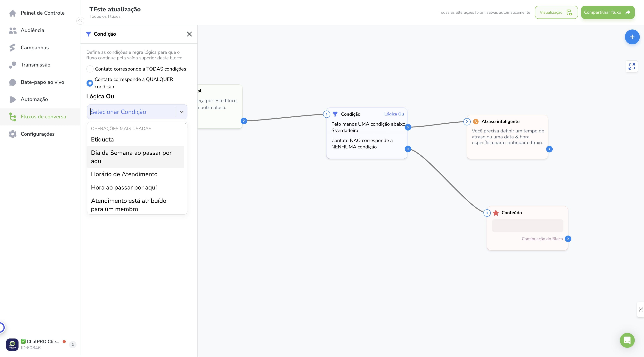Click the blue plus add-block button
Viewport: 644px width, 357px height.
pyautogui.click(x=632, y=37)
